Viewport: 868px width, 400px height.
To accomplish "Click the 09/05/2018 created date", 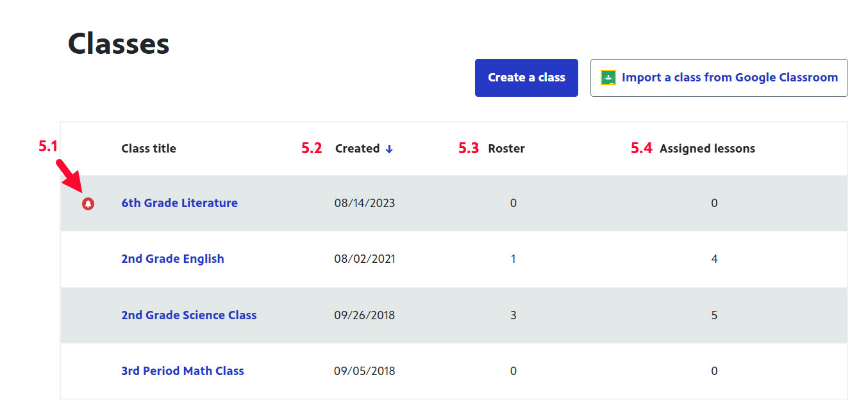I will click(x=365, y=371).
